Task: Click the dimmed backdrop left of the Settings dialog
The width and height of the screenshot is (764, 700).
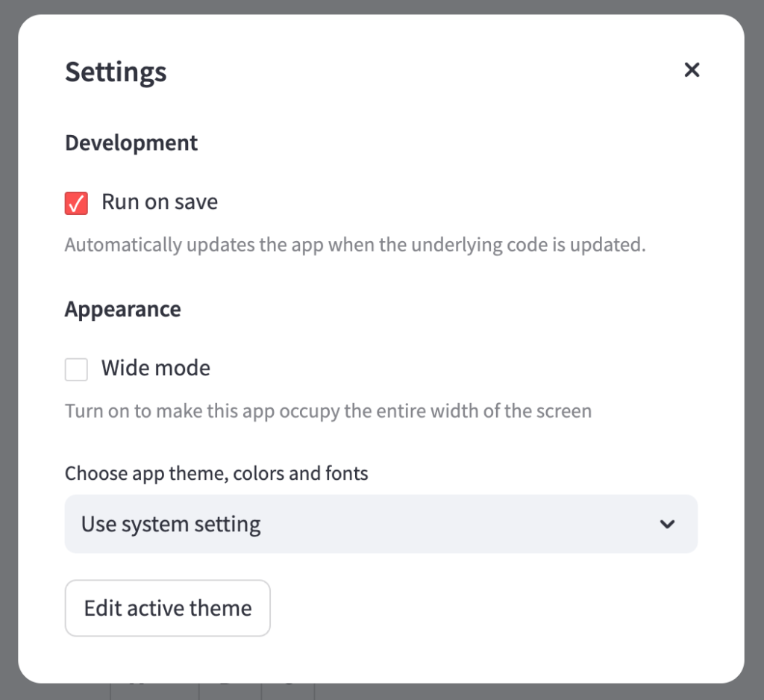Action: pyautogui.click(x=8, y=351)
